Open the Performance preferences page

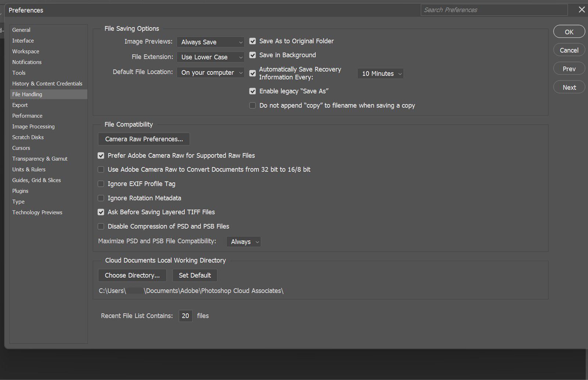tap(27, 116)
